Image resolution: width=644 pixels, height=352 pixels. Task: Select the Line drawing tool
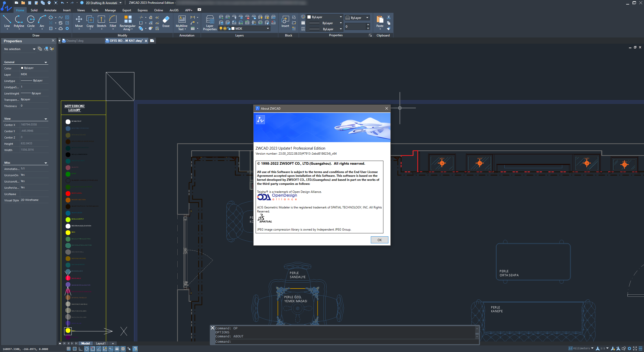(x=7, y=22)
